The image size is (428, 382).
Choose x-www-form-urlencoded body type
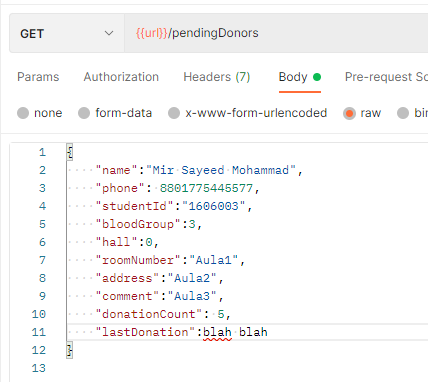[174, 113]
